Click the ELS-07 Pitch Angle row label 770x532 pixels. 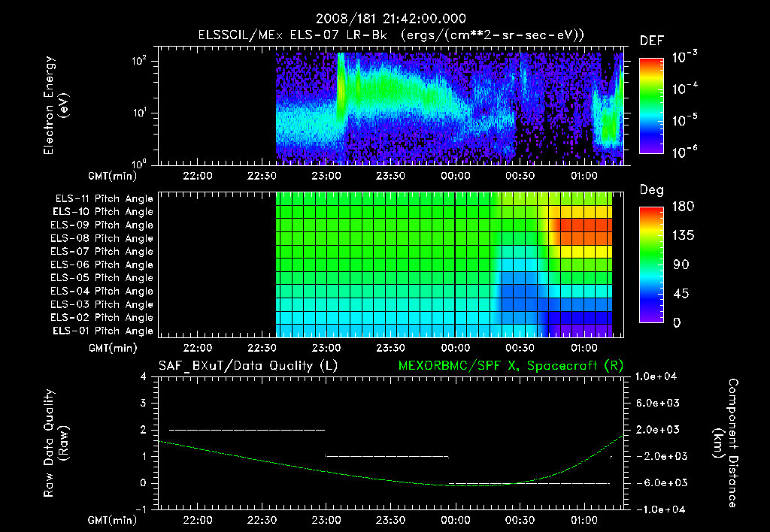(102, 251)
